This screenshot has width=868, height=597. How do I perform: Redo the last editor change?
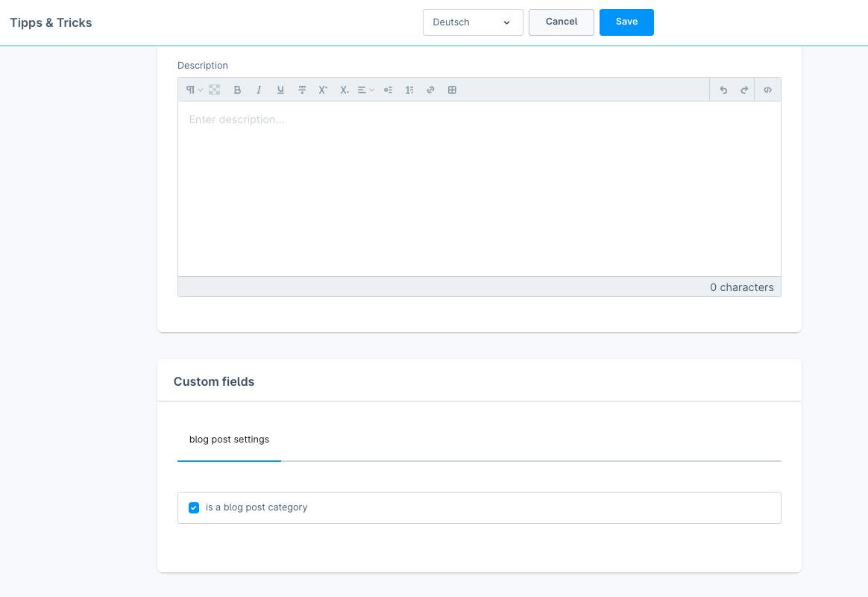tap(744, 90)
